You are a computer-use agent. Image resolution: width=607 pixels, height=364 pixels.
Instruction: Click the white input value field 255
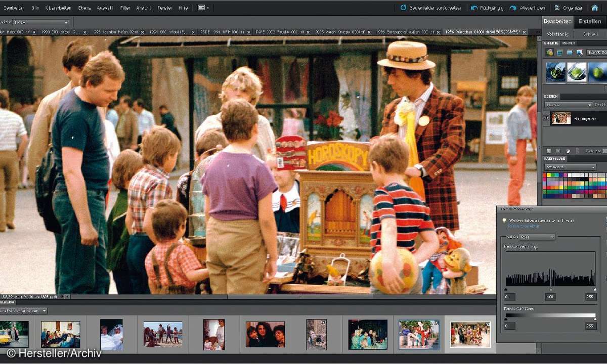coord(590,297)
